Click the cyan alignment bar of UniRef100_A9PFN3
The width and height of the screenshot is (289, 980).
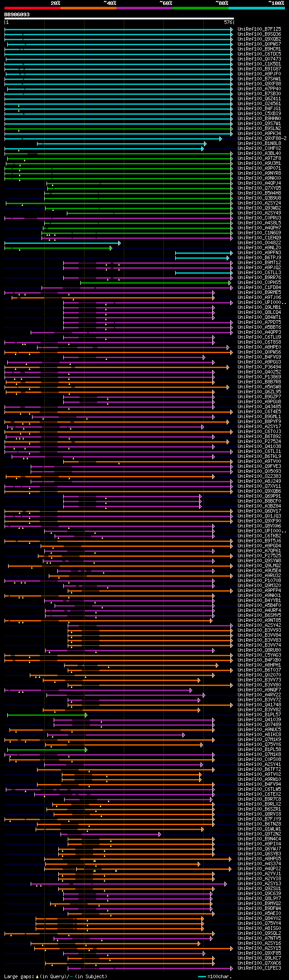(x=204, y=252)
